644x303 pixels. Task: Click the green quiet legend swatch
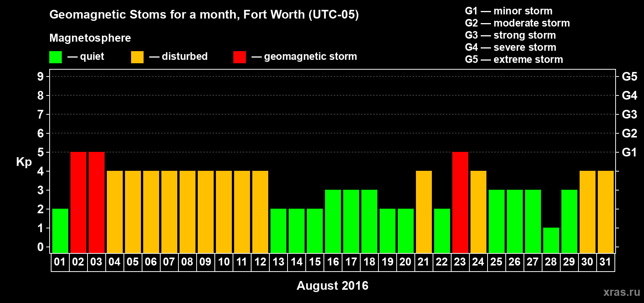(55, 57)
